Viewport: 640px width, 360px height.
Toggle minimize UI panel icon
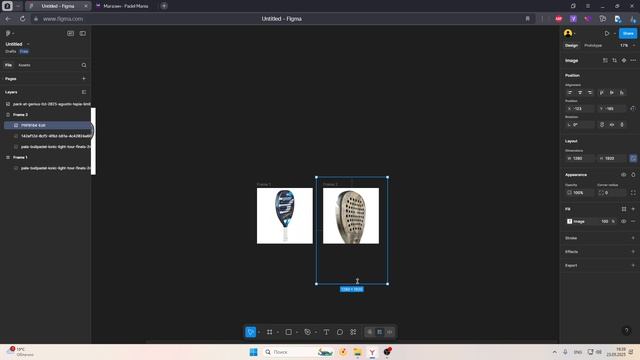tap(70, 33)
